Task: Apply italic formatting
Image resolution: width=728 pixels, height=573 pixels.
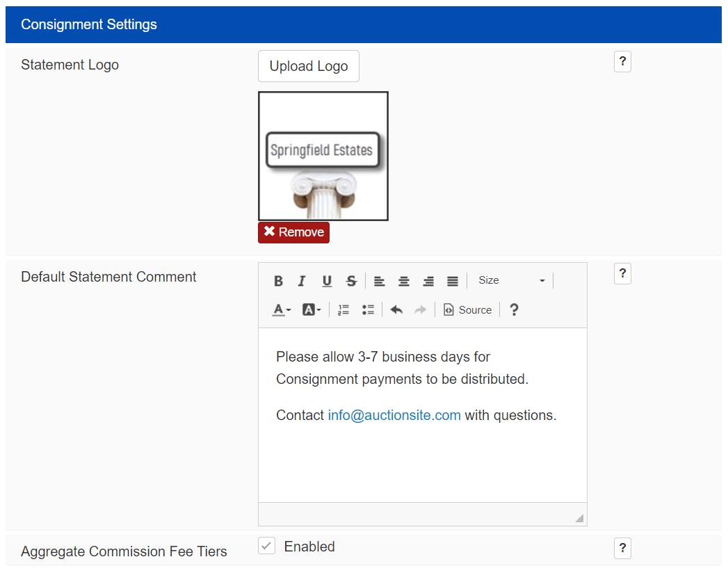Action: (x=301, y=281)
